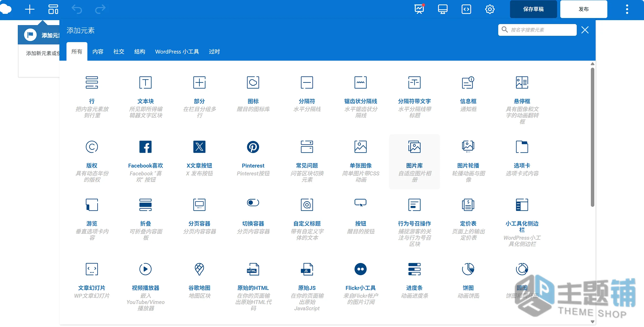Click the 保存草稿 save draft button
Screen dimensions: 644x327
coord(533,9)
